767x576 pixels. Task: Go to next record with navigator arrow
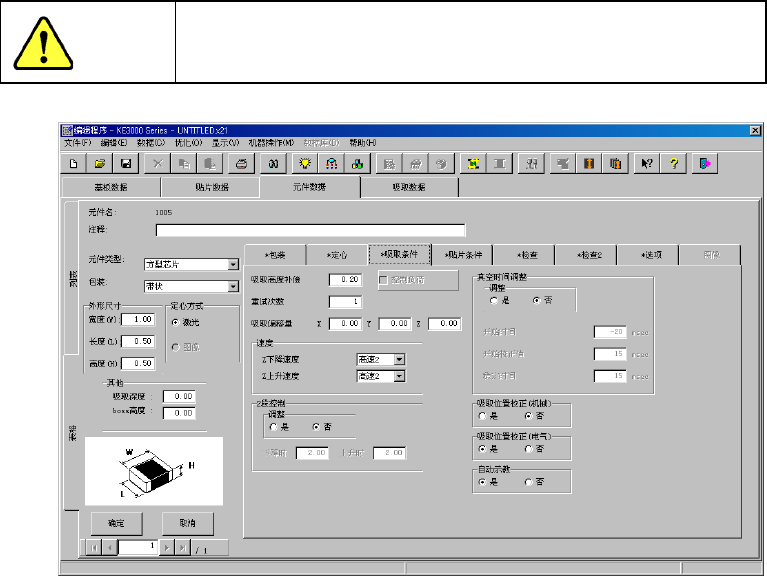point(167,547)
